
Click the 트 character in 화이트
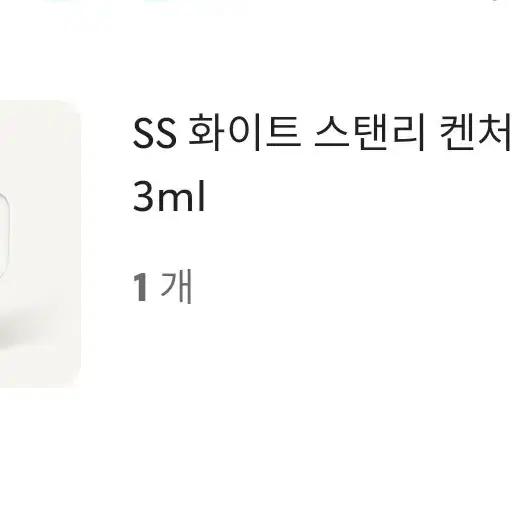[284, 131]
